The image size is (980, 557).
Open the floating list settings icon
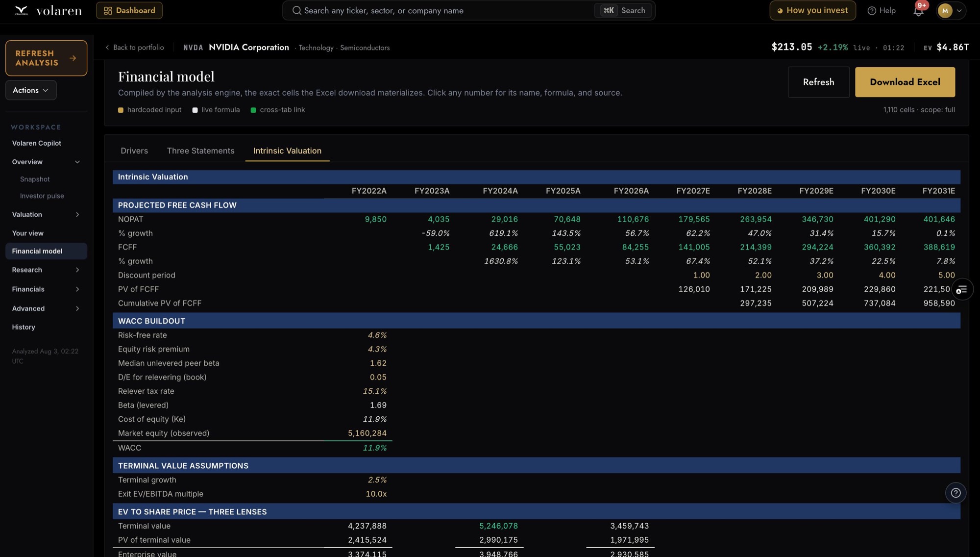pyautogui.click(x=962, y=289)
